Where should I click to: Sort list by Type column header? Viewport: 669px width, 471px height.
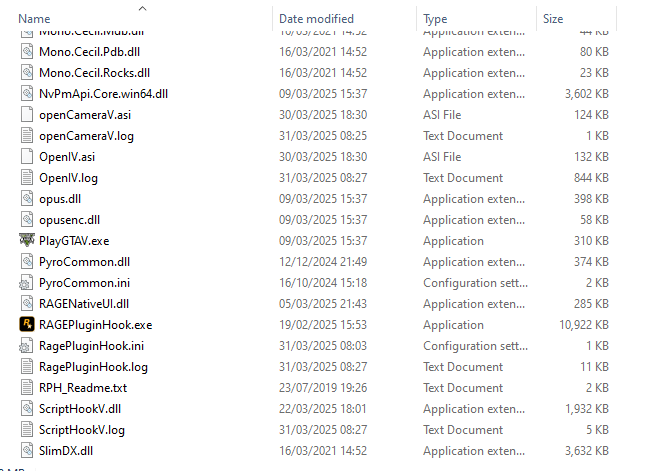coord(436,18)
